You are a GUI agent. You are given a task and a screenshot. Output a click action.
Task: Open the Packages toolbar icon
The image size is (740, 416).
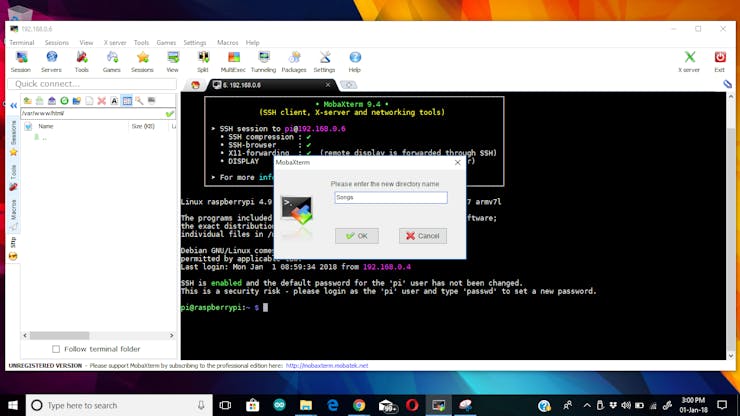tap(294, 62)
